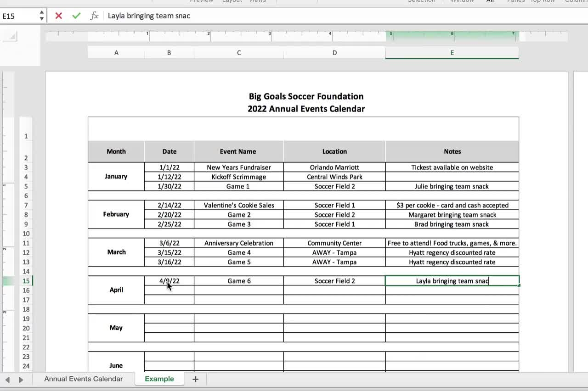Add a new sheet with the plus button
Viewport: 588px width, 391px height.
[x=195, y=379]
